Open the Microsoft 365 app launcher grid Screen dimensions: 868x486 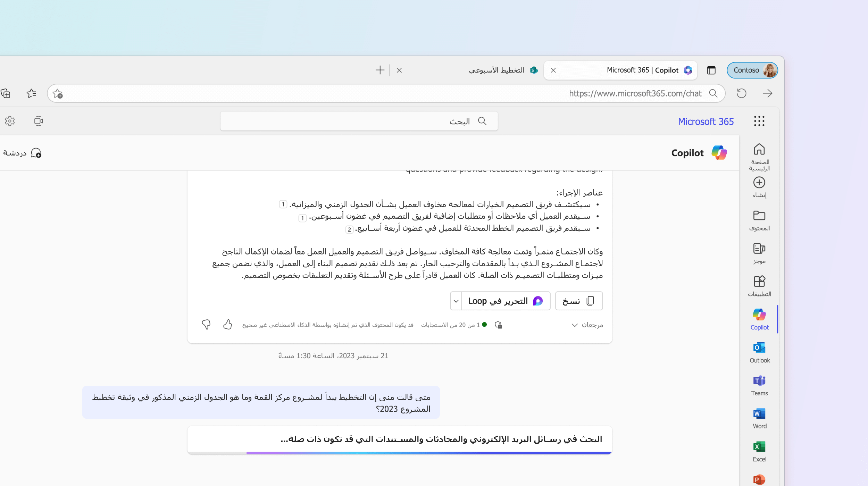pyautogui.click(x=759, y=121)
